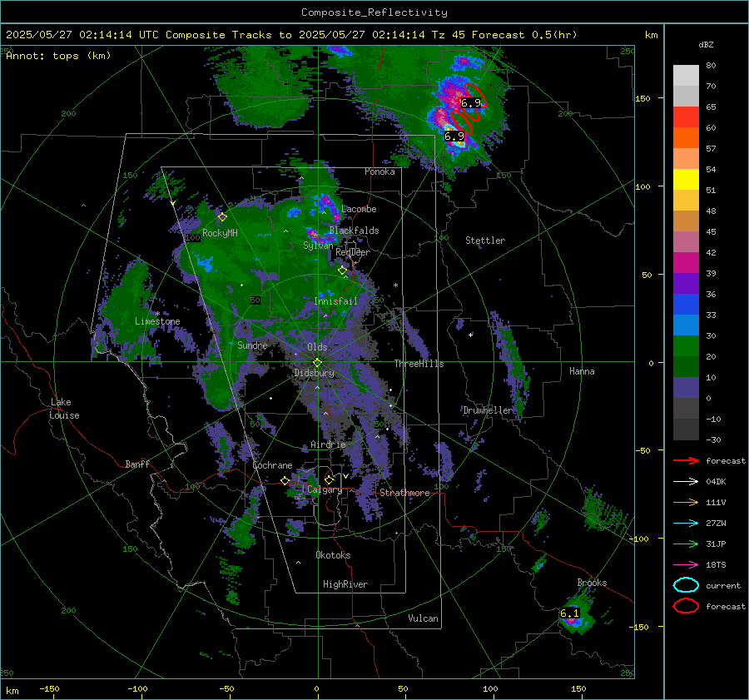Select the magenta 18TS track arrow
Screen dimensions: 749x700
point(686,565)
